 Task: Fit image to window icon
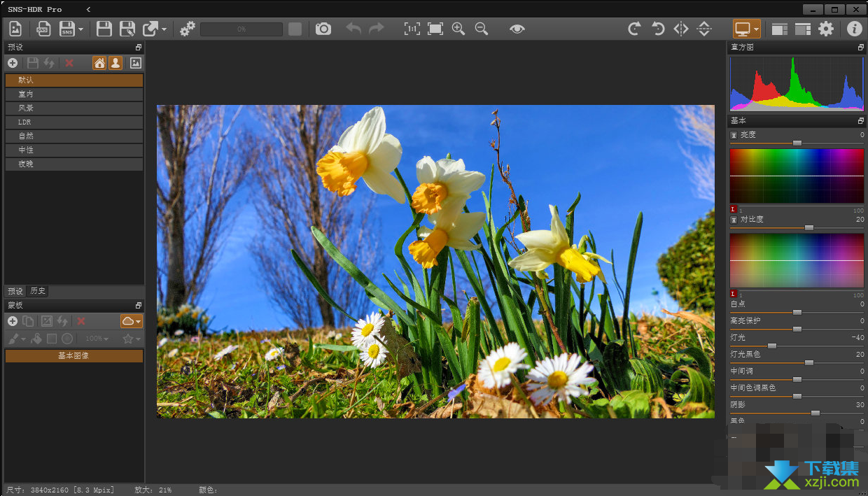[435, 29]
